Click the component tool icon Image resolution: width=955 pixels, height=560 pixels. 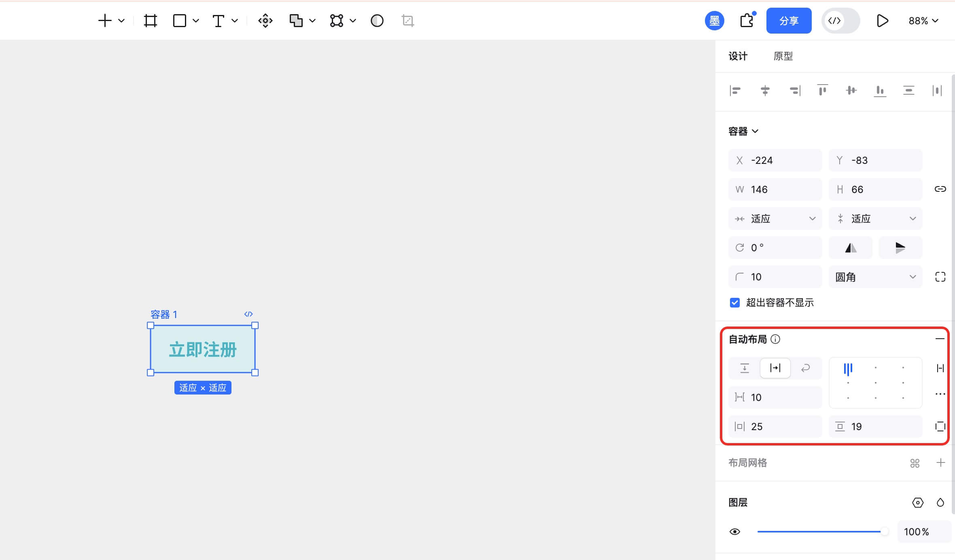(265, 21)
